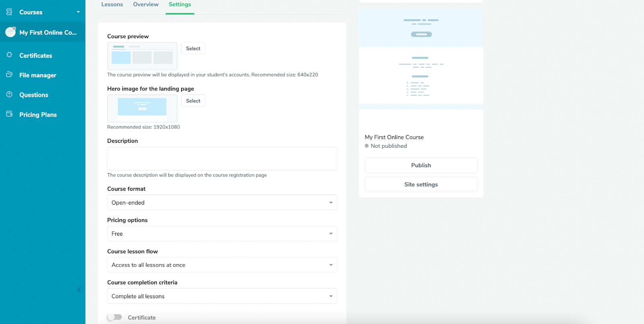This screenshot has width=644, height=324.
Task: Open the Course completion criteria dropdown
Action: point(222,296)
